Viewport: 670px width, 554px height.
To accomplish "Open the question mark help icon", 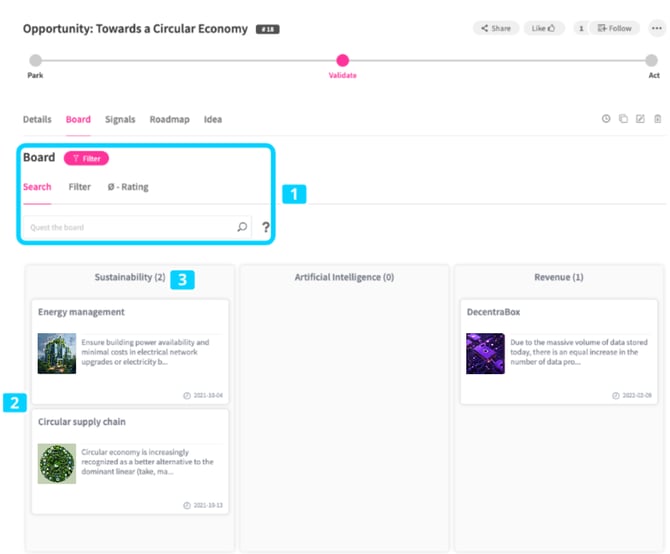I will tap(266, 227).
